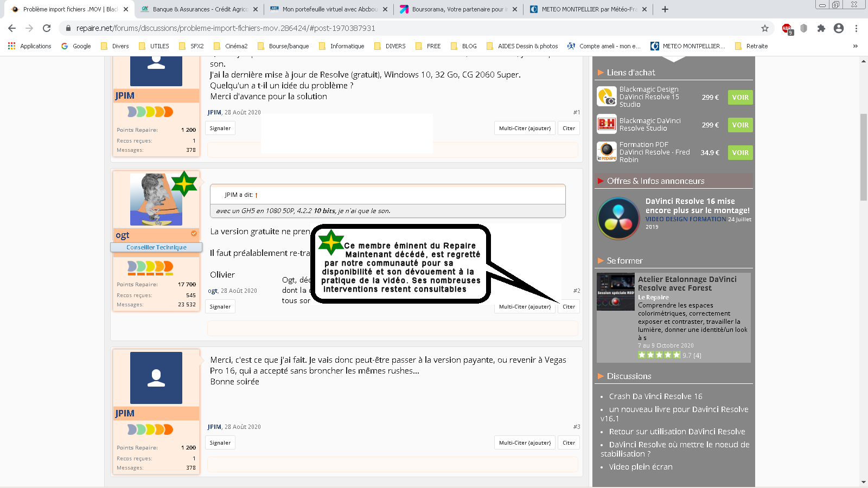The width and height of the screenshot is (868, 488).
Task: Click Citer on post #2
Action: 569,307
